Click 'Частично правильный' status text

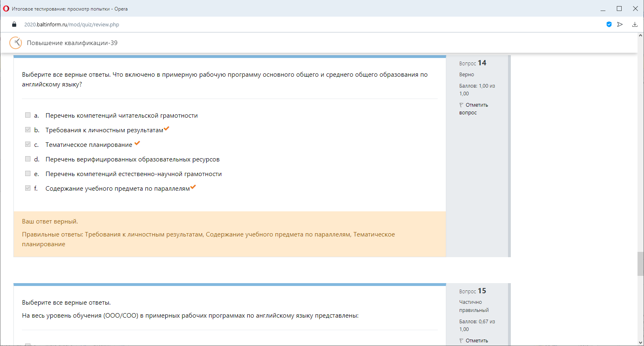474,306
